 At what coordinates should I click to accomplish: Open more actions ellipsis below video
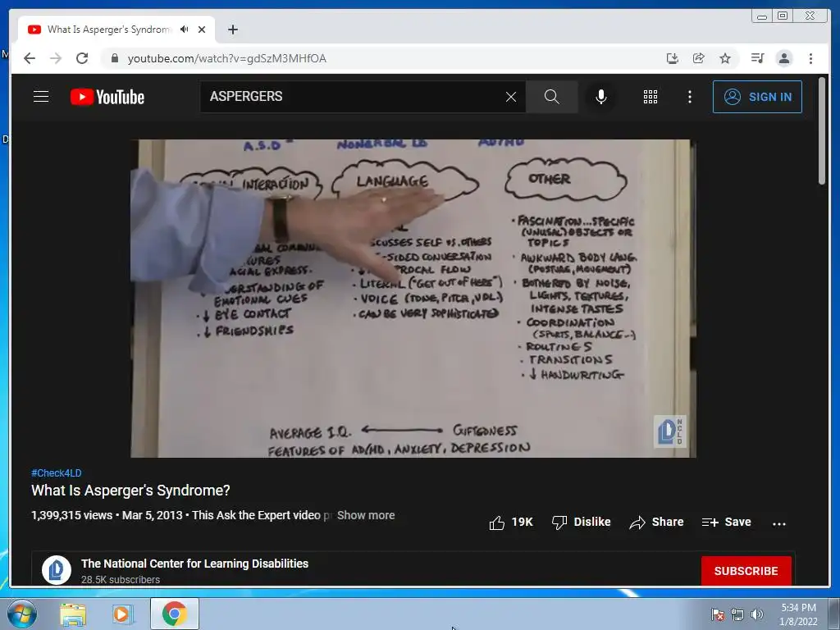[x=779, y=523]
